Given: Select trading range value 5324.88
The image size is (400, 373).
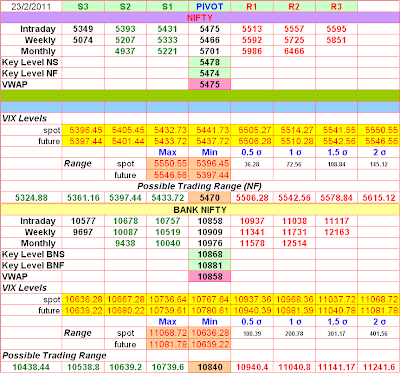Looking at the screenshot, I should click(31, 198).
